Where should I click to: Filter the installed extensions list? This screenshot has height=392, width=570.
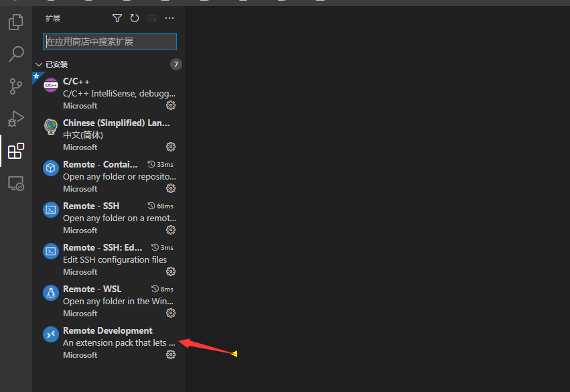[117, 18]
